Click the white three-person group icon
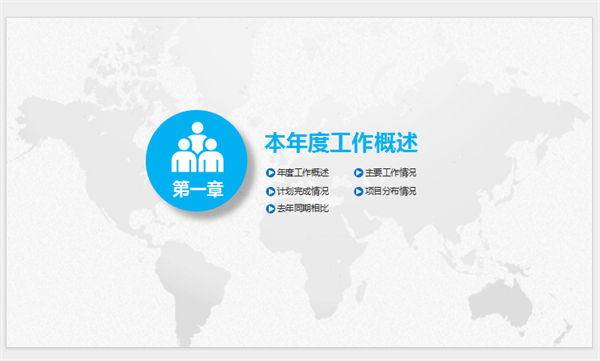600x361 pixels. tap(197, 147)
